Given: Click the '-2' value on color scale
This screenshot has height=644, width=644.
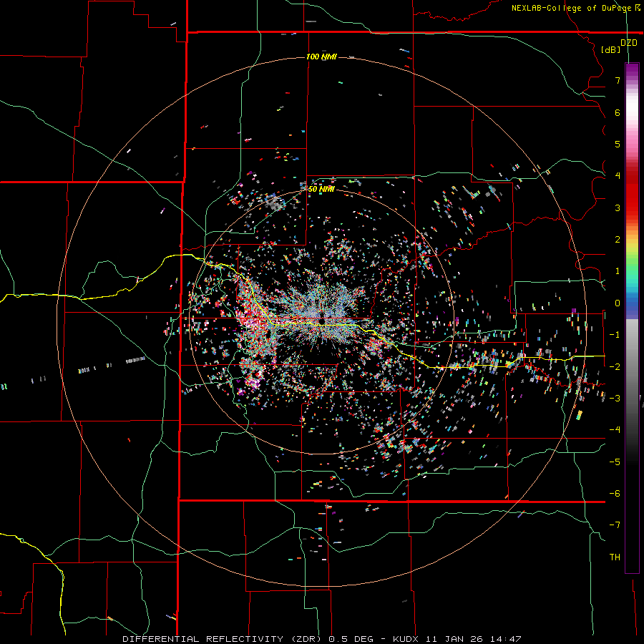Looking at the screenshot, I should tap(615, 367).
